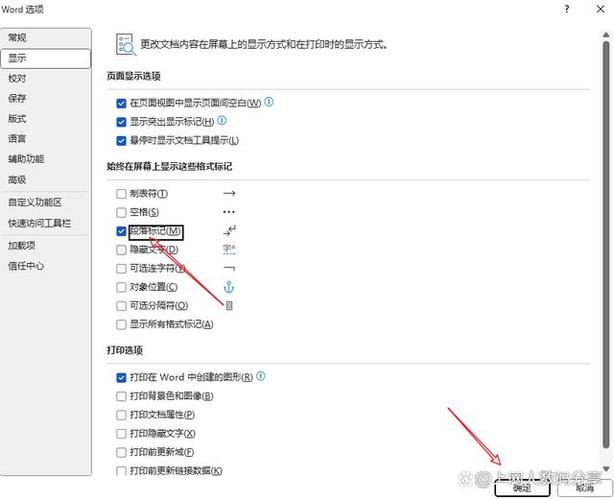Screen dimensions: 614x500
Task: Click the display options page icon at top
Action: (126, 44)
